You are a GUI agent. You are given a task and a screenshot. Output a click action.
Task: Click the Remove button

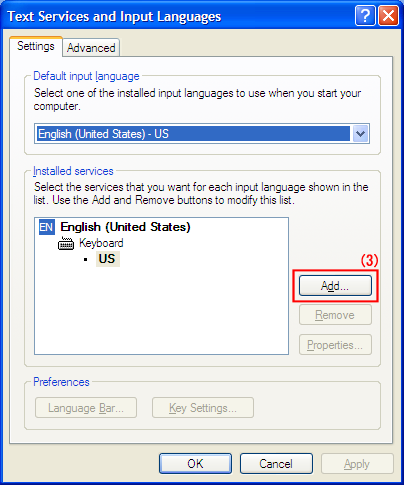(335, 315)
